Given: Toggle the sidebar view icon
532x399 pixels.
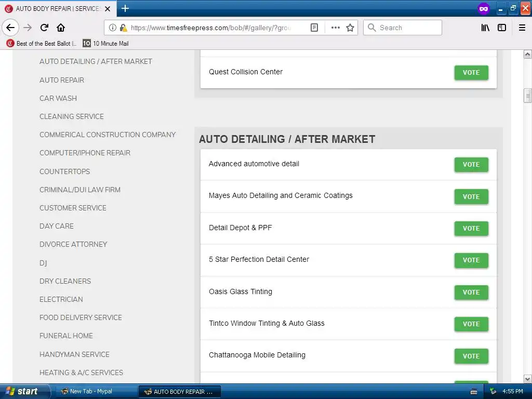Looking at the screenshot, I should (x=502, y=28).
